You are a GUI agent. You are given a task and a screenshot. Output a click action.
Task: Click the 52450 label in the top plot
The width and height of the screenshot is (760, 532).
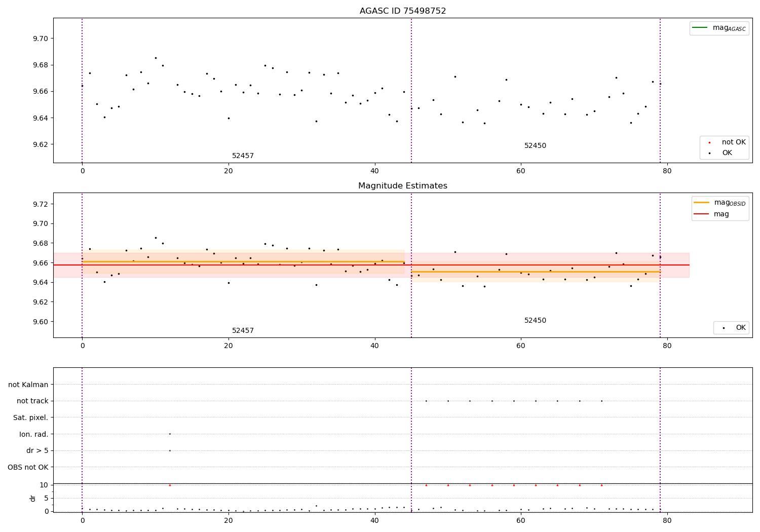(x=535, y=146)
